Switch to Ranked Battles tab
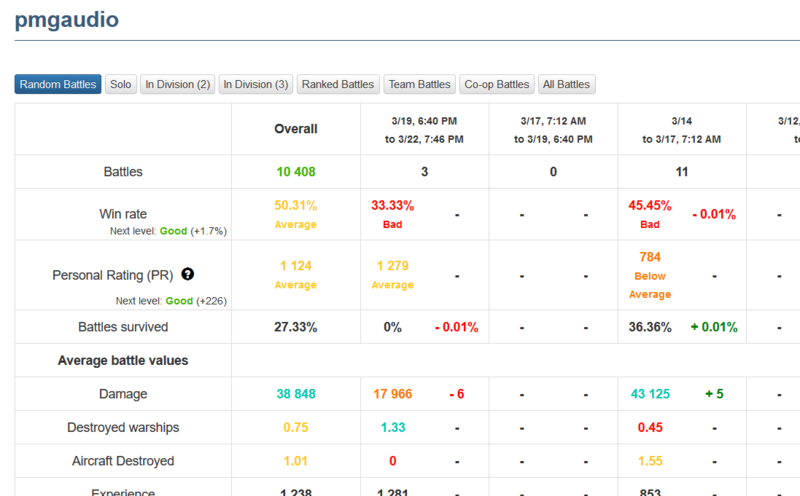 pos(338,85)
